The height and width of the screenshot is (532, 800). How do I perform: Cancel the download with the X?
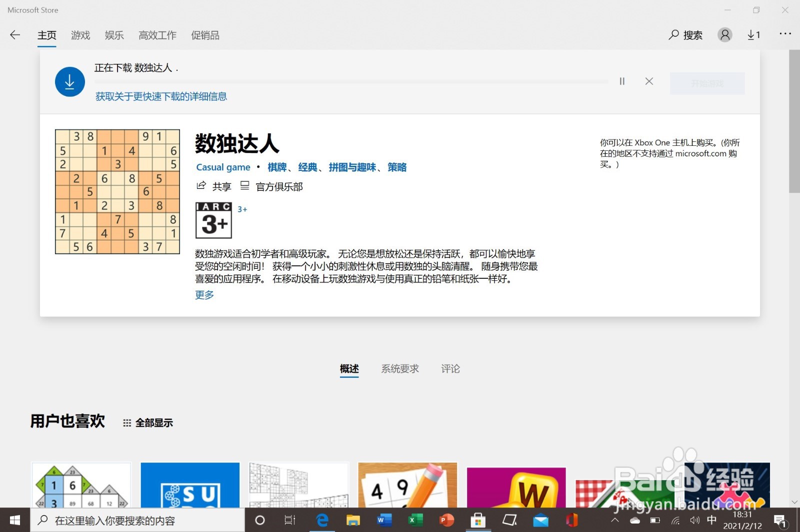[x=649, y=81]
